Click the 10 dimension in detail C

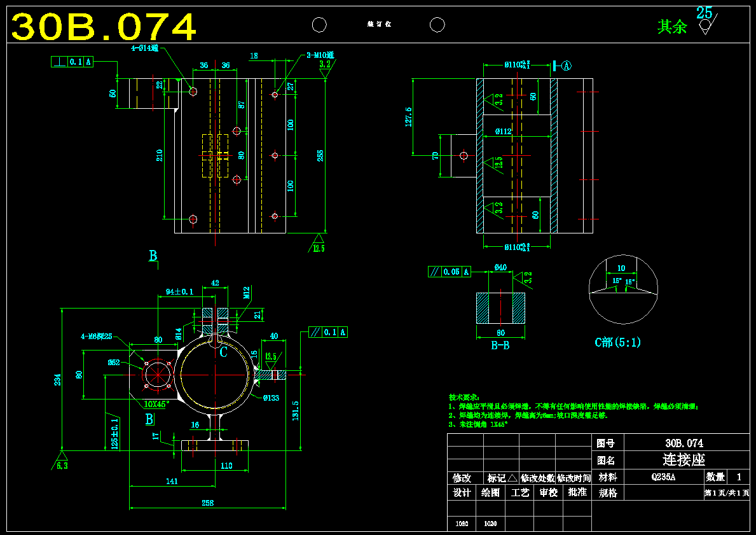(x=621, y=268)
